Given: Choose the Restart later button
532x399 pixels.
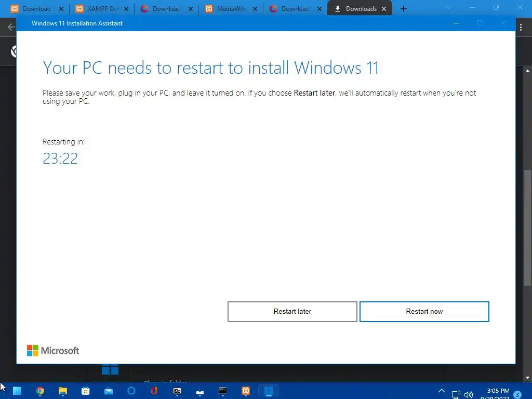Looking at the screenshot, I should [292, 312].
